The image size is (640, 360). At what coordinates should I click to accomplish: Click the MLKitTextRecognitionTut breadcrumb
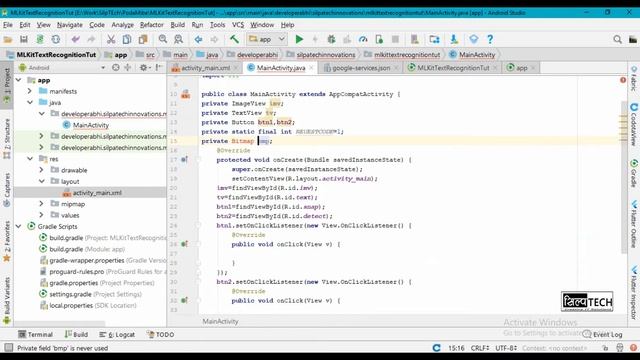click(52, 55)
